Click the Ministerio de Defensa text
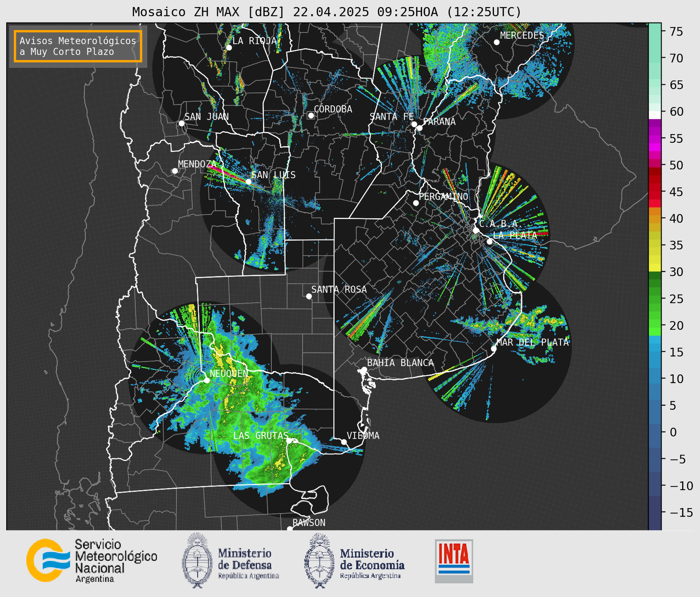The image size is (700, 597). 249,563
